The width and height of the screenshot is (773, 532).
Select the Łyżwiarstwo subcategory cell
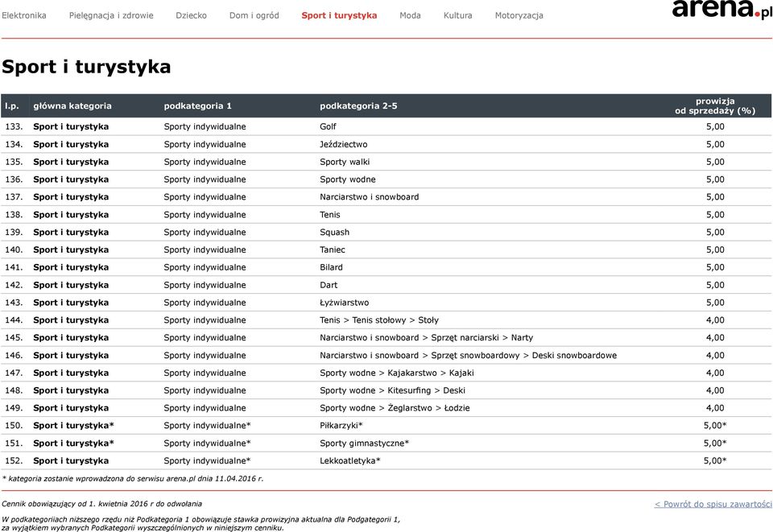coord(344,303)
